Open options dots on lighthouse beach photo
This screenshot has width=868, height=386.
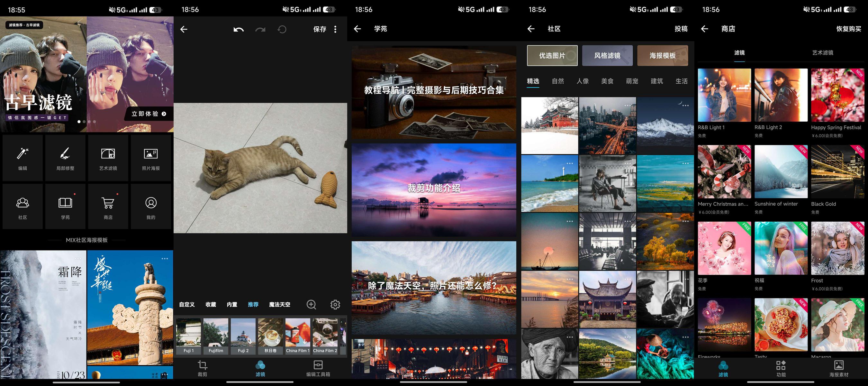(x=570, y=163)
